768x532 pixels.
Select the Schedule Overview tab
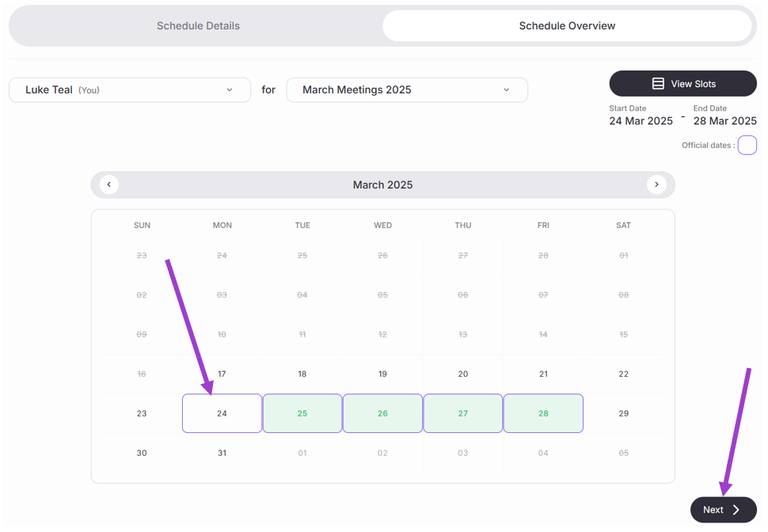coord(567,26)
